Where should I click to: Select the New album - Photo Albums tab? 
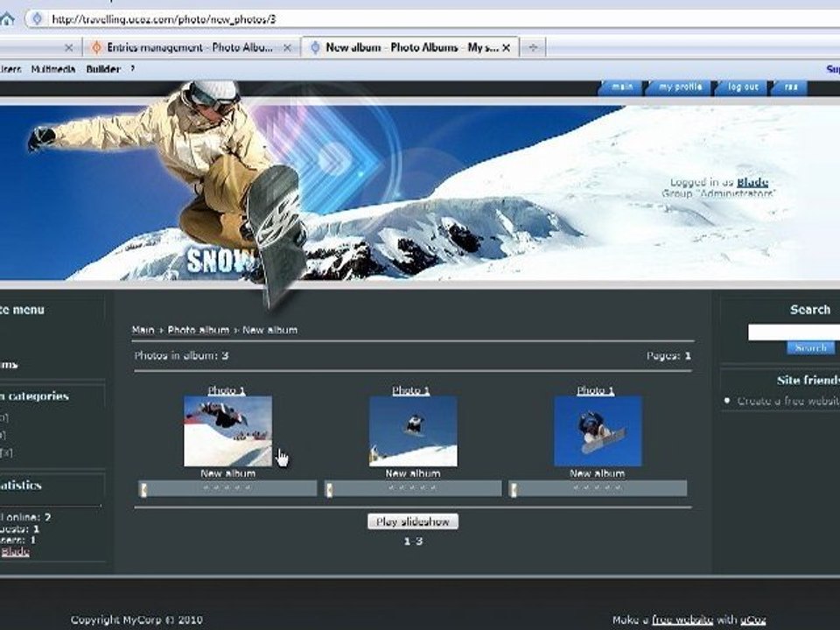click(x=410, y=47)
